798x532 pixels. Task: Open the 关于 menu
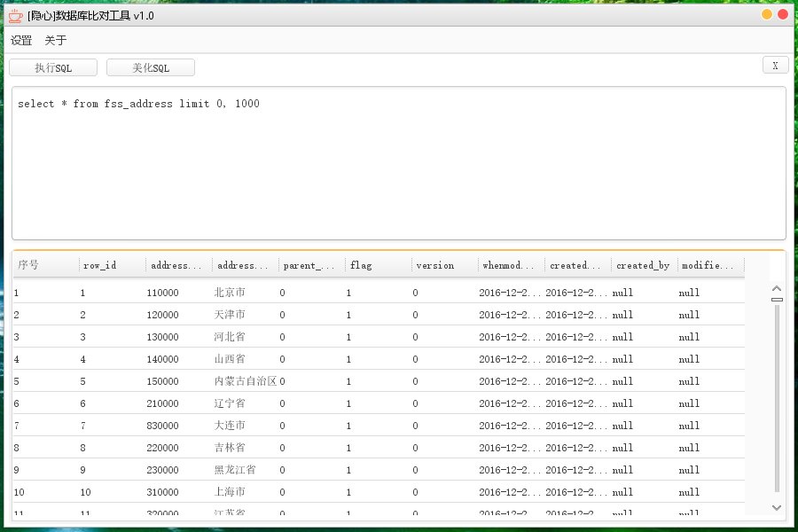56,41
